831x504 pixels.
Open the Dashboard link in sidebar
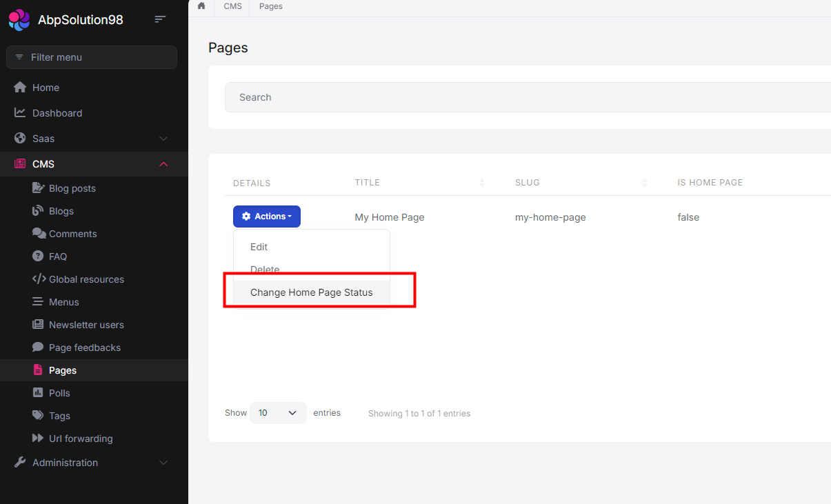tap(57, 113)
